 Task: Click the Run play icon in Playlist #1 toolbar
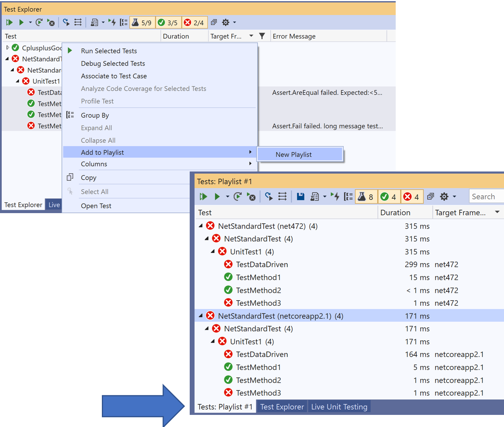tap(217, 196)
